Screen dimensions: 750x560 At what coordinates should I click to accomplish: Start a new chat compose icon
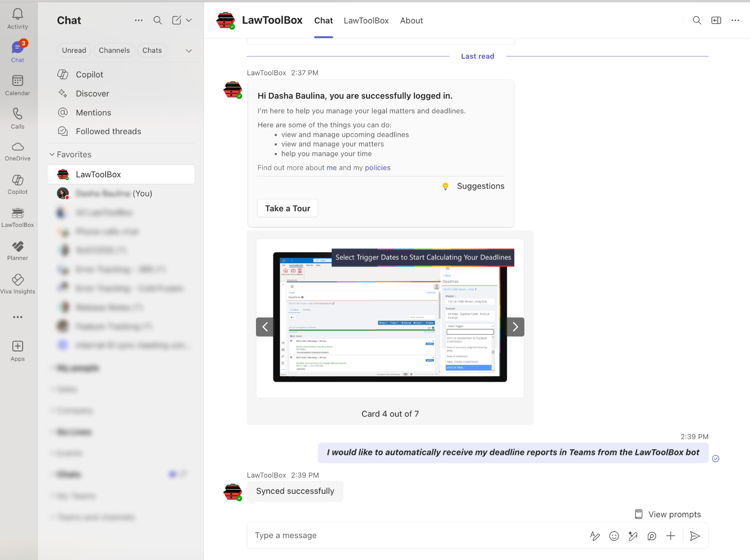click(176, 20)
